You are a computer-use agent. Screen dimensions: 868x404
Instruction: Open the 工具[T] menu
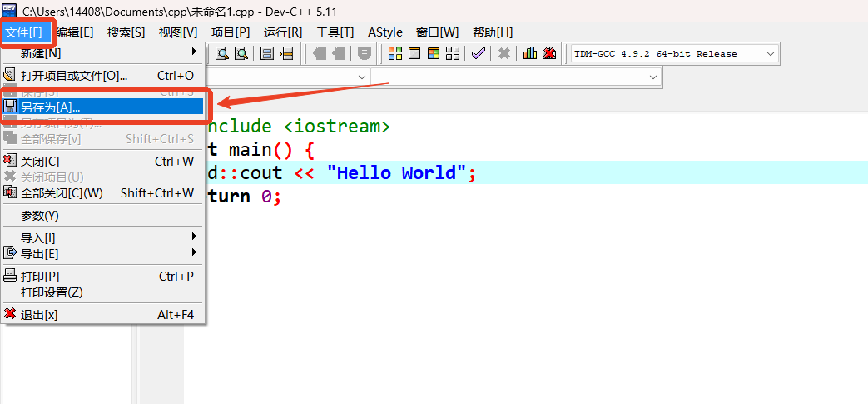point(335,32)
